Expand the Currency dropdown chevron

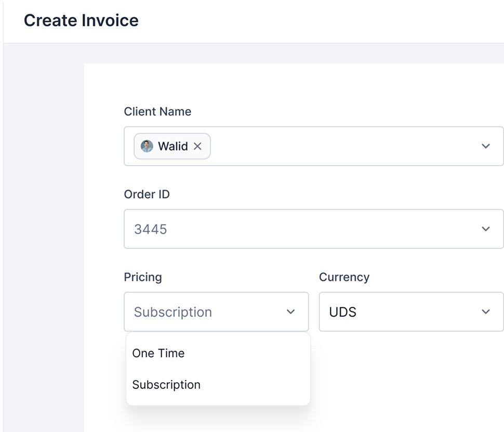486,312
